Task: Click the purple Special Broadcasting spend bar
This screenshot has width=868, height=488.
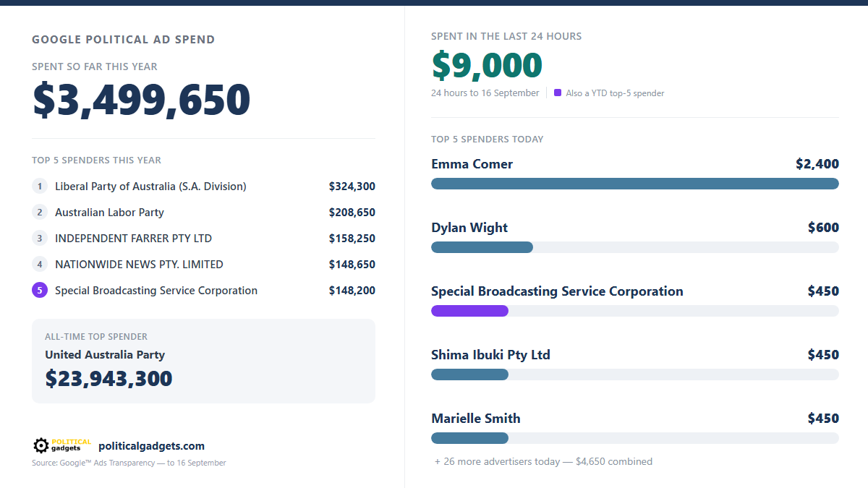Action: click(x=469, y=311)
